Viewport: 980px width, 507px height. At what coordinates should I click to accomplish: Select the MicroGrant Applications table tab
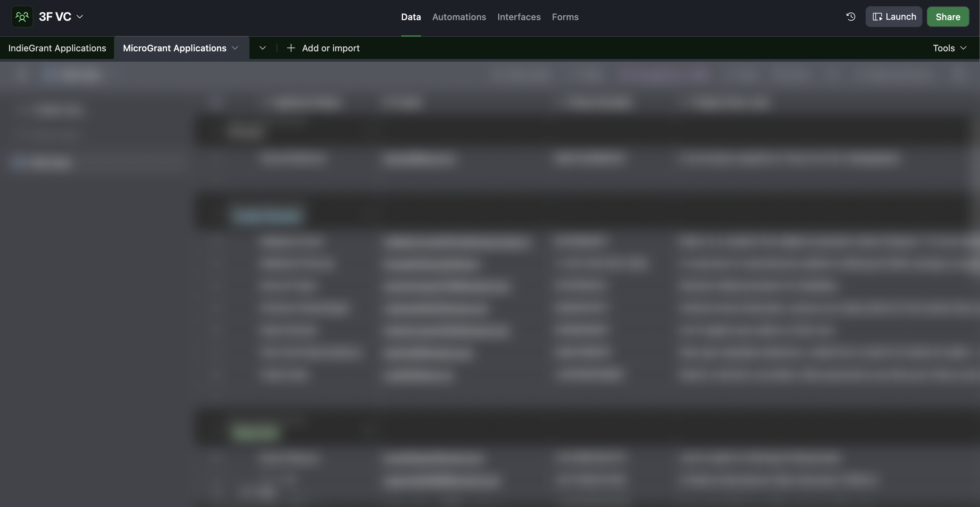pos(174,48)
